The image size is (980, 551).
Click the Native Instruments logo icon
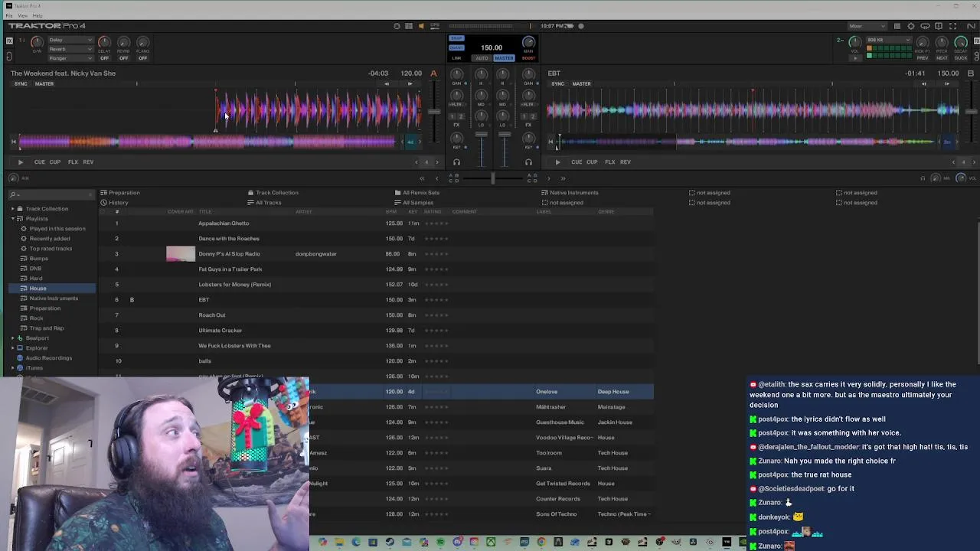(x=971, y=26)
